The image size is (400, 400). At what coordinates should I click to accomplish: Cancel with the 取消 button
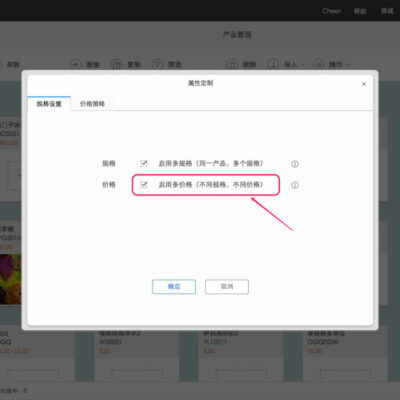click(x=227, y=287)
